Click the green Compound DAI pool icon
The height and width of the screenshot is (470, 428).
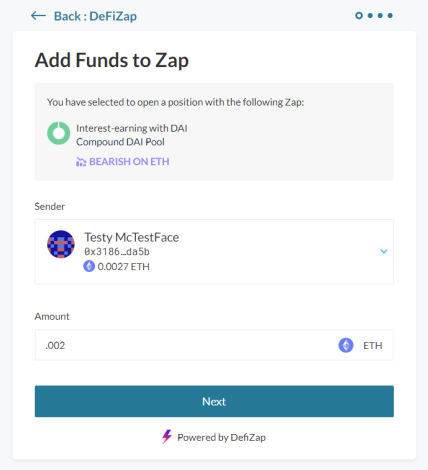coord(59,133)
